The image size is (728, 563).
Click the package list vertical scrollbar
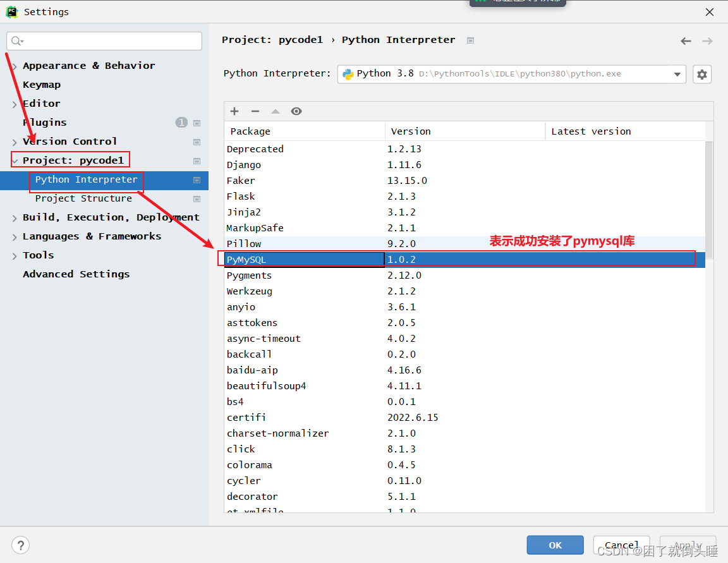[709, 200]
